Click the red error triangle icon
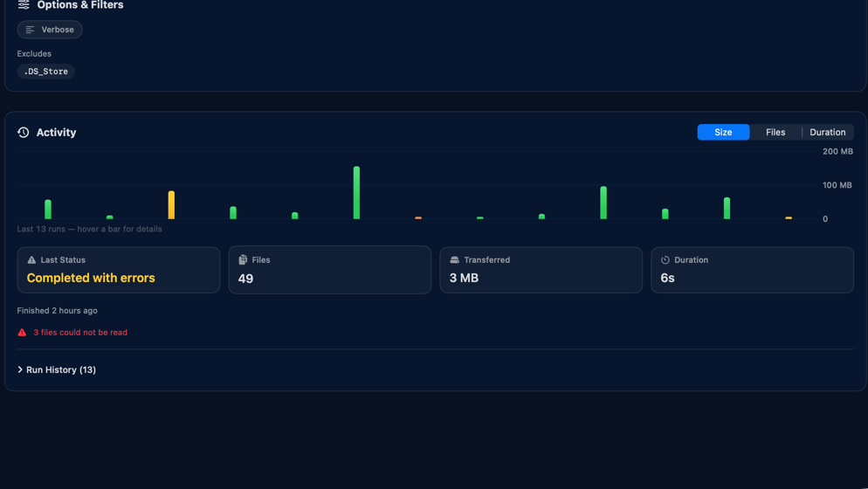868x489 pixels. pyautogui.click(x=22, y=333)
